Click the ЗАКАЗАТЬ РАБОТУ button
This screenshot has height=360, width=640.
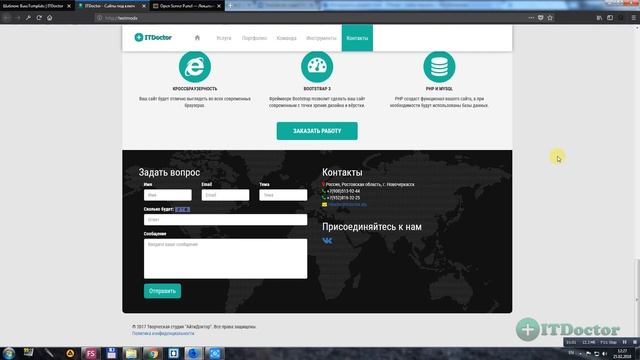317,131
